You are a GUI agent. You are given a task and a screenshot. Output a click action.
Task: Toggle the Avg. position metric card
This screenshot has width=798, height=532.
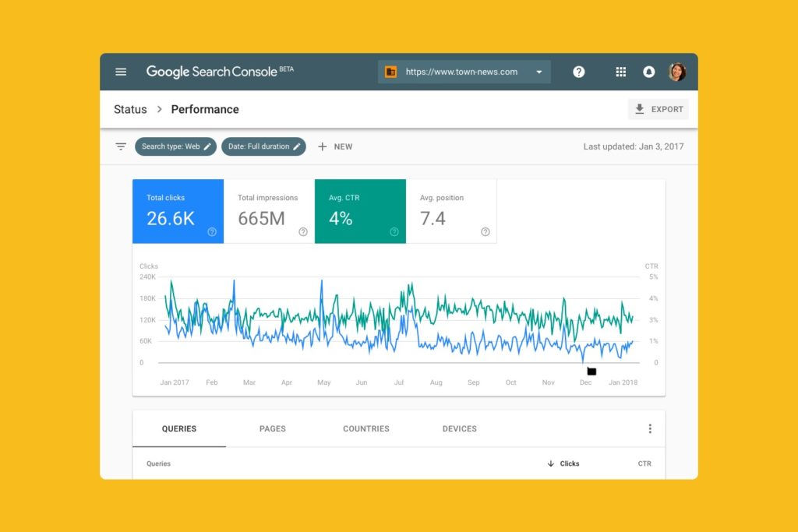451,211
